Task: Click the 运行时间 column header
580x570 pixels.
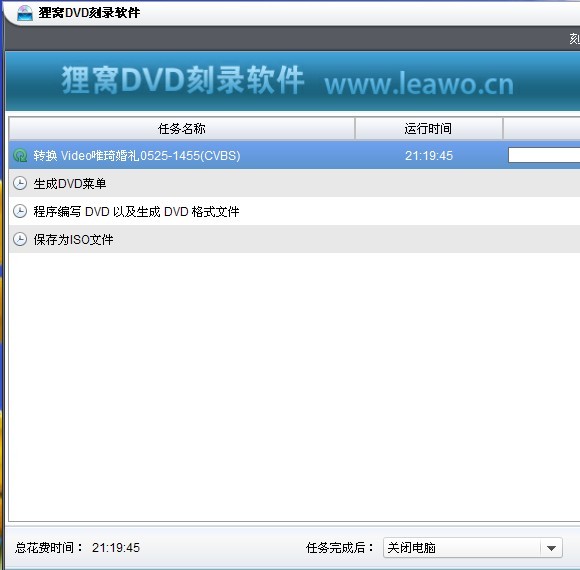Action: [429, 129]
